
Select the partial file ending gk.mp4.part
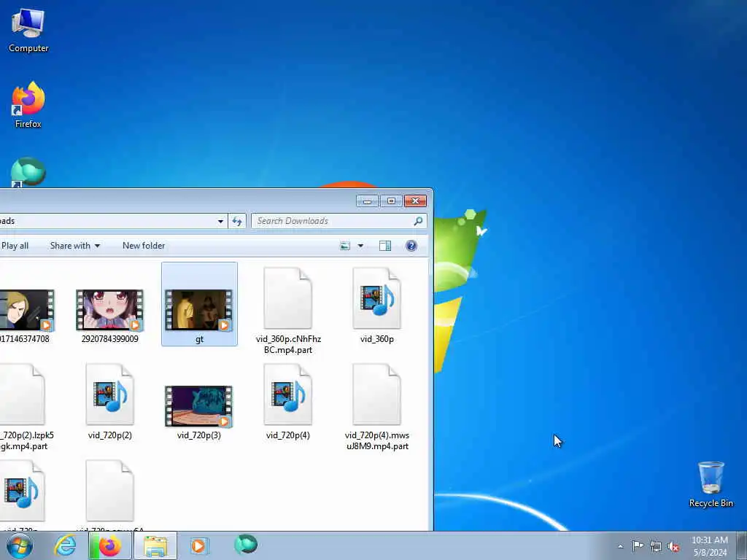(21, 394)
